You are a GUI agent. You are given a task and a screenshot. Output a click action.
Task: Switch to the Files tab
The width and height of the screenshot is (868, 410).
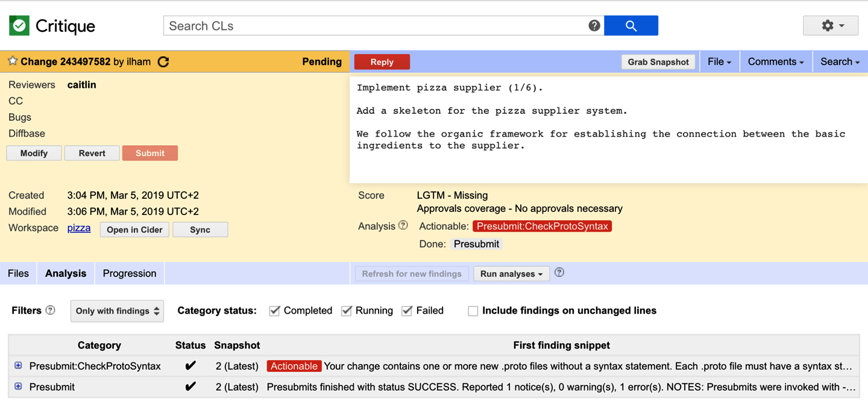[x=18, y=273]
